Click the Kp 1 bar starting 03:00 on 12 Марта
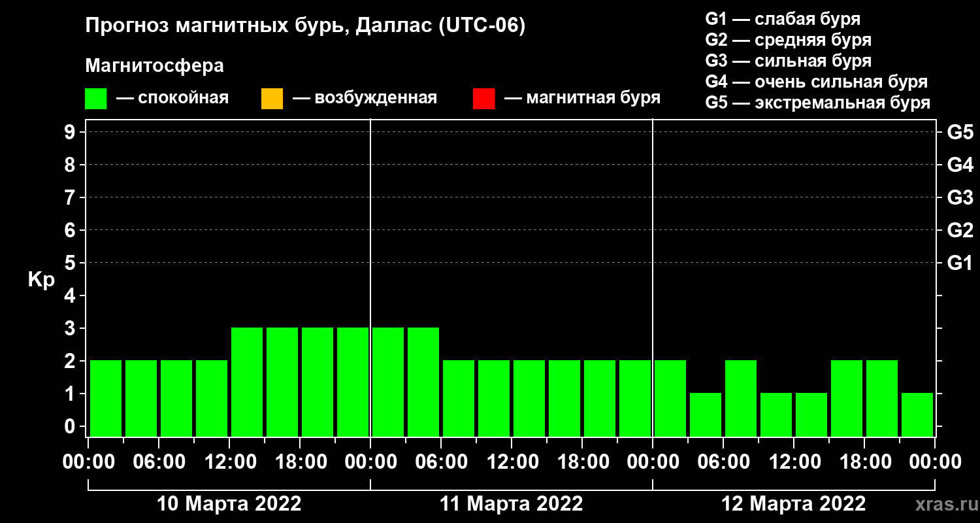The image size is (980, 523). (x=706, y=414)
